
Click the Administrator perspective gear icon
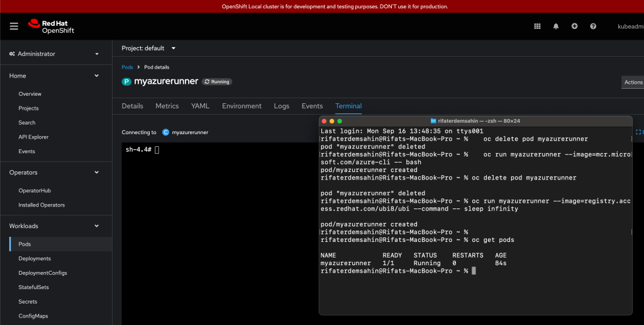tap(12, 54)
